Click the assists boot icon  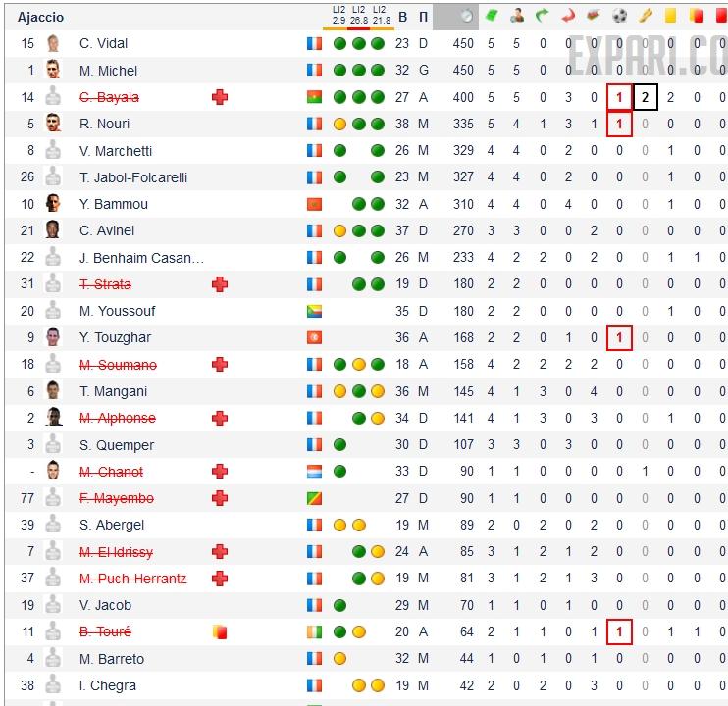(645, 16)
